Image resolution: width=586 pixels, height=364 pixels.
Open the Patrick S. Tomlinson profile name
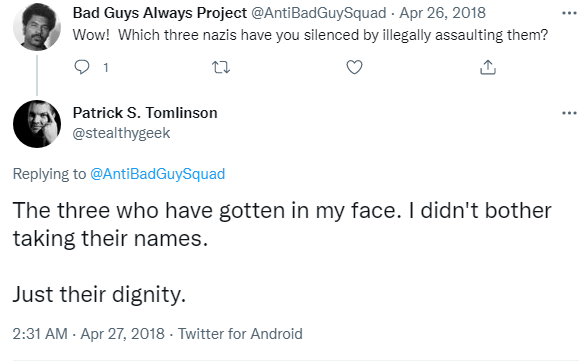(x=145, y=113)
